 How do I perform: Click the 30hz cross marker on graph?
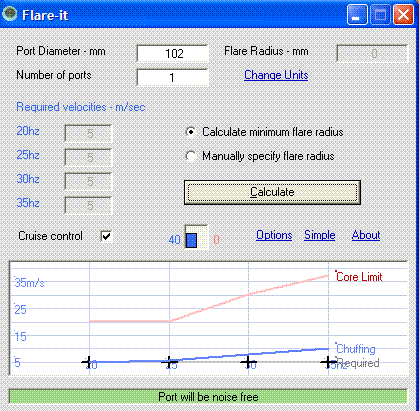point(249,361)
